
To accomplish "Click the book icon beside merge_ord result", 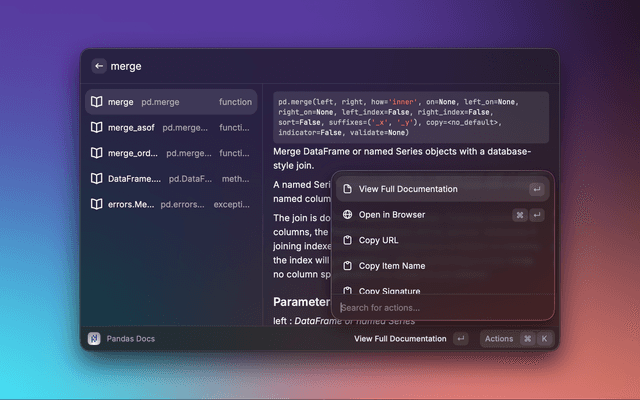I will pos(97,153).
